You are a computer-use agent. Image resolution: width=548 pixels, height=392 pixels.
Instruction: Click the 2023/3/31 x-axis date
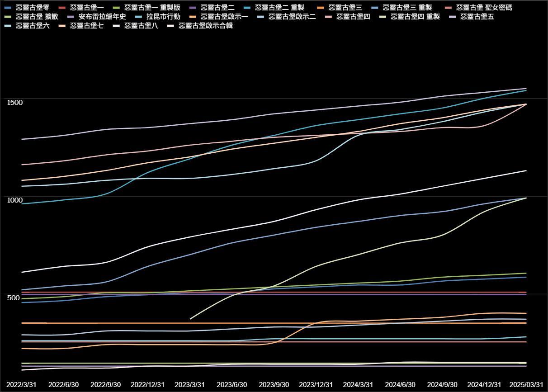190,384
